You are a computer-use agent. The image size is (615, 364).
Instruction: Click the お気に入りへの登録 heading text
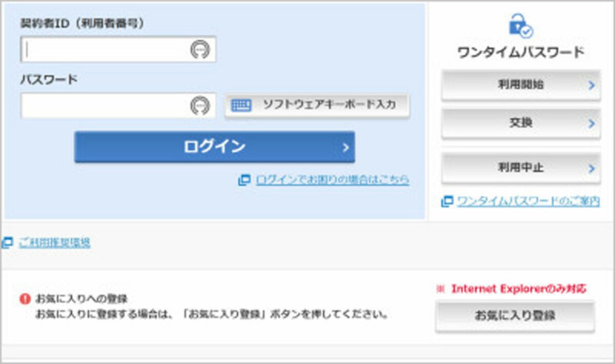[81, 298]
